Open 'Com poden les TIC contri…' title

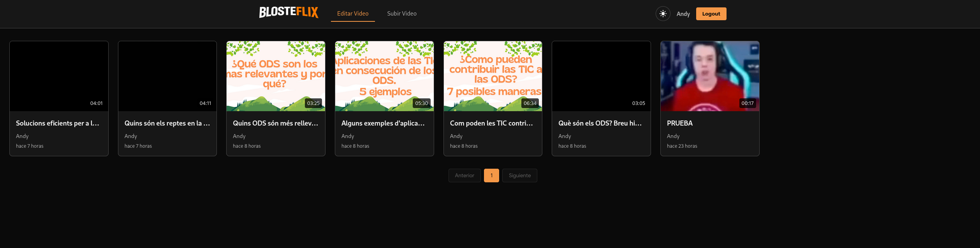(x=491, y=123)
